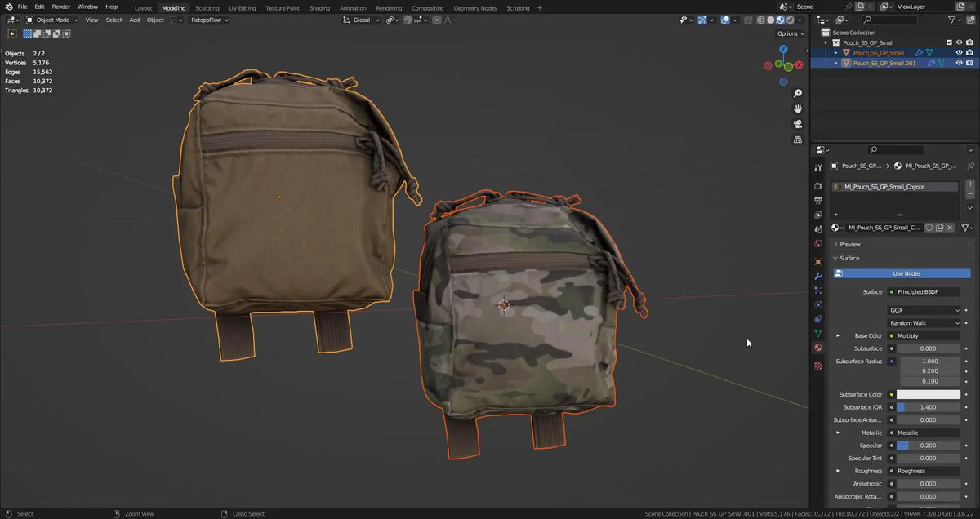Click the Metallic linked node field
980x519 pixels.
point(924,432)
